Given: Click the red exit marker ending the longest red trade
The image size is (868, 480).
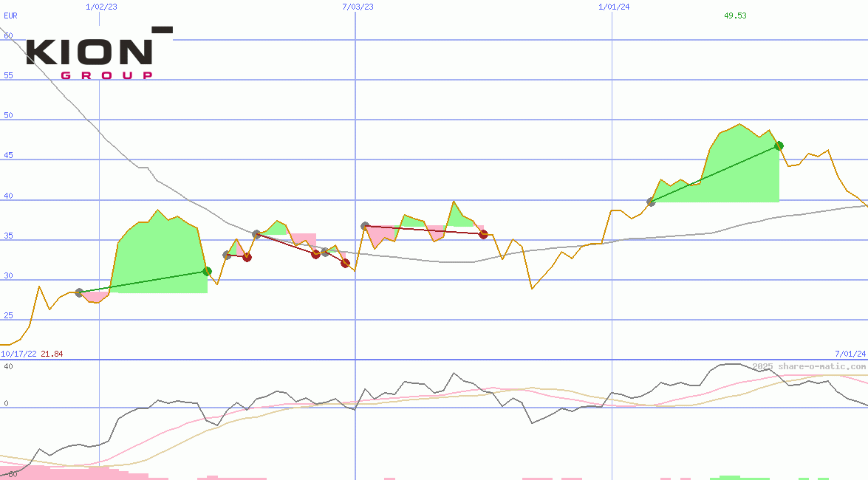Looking at the screenshot, I should (x=483, y=234).
